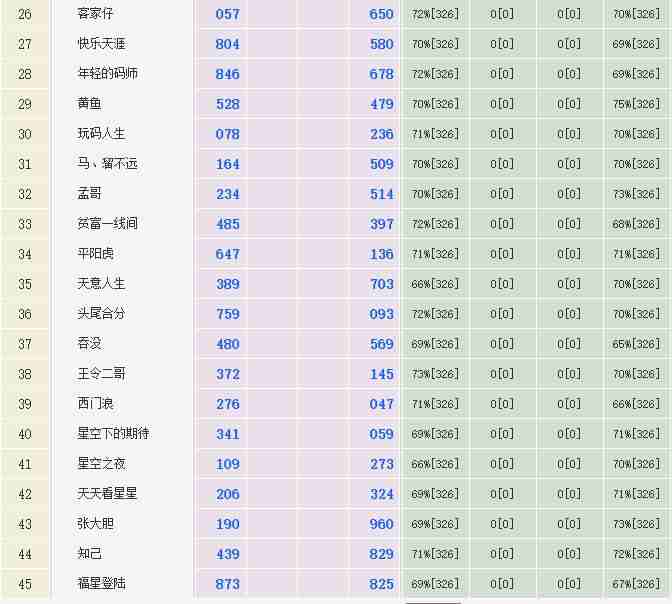Select 年轻的码师 in the name column
Screen dimensions: 672x604
(107, 74)
